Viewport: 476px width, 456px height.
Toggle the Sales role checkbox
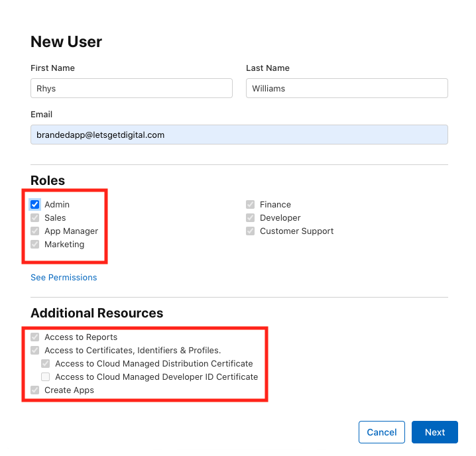pyautogui.click(x=35, y=218)
